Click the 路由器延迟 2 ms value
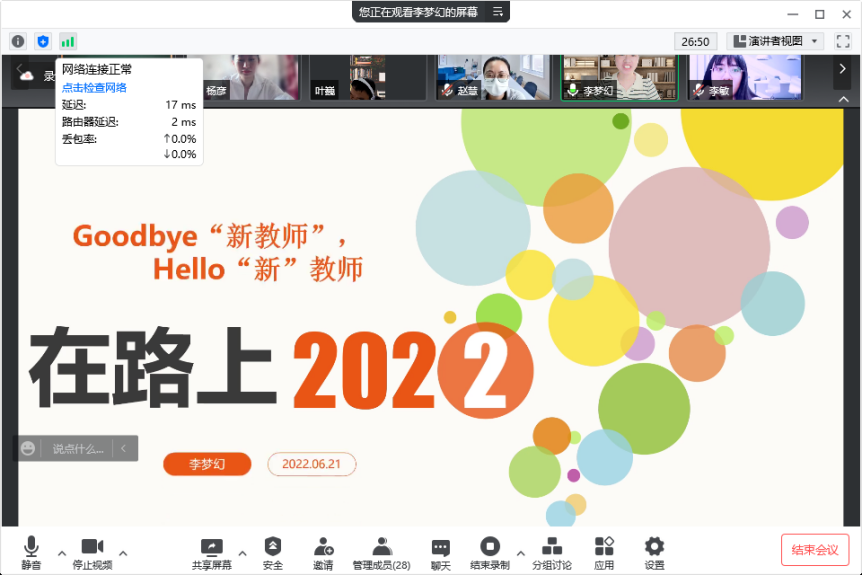862x575 pixels. [x=184, y=121]
